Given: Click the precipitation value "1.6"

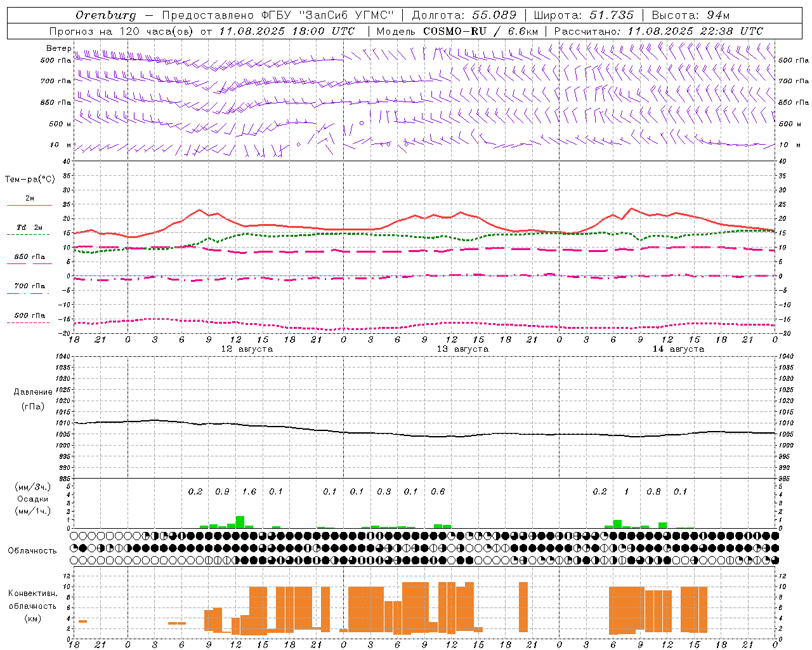Looking at the screenshot, I should (249, 492).
